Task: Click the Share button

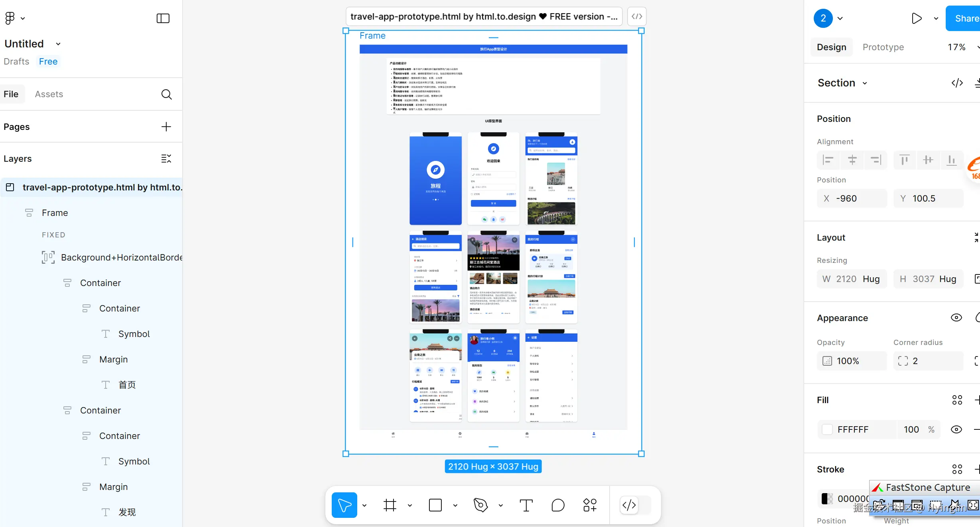Action: (x=965, y=18)
